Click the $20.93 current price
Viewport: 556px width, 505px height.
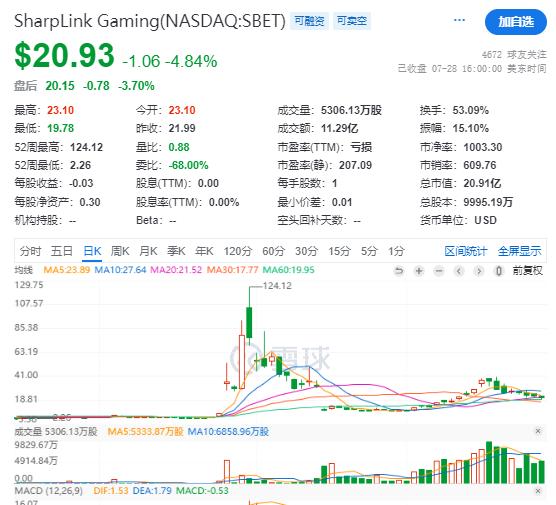coord(64,55)
